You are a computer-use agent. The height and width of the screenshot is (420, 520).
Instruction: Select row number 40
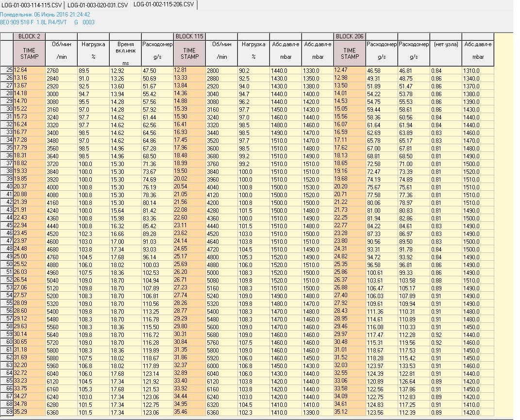[x=7, y=187]
